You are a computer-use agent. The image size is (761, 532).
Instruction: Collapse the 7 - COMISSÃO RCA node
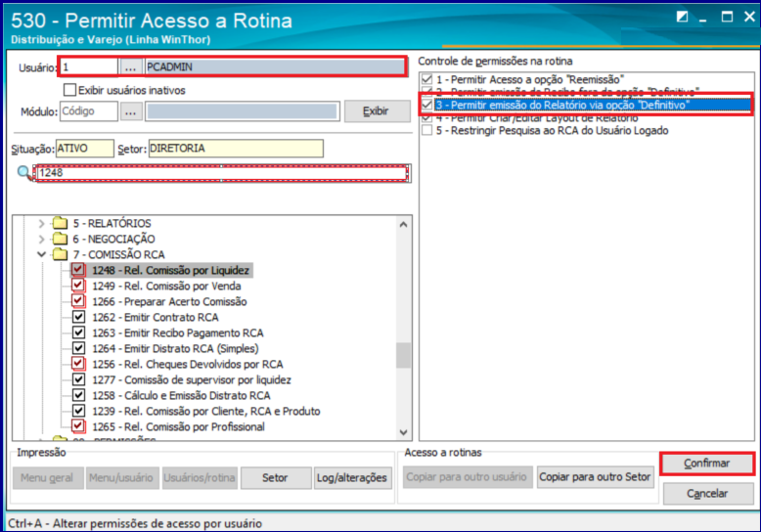pos(42,254)
